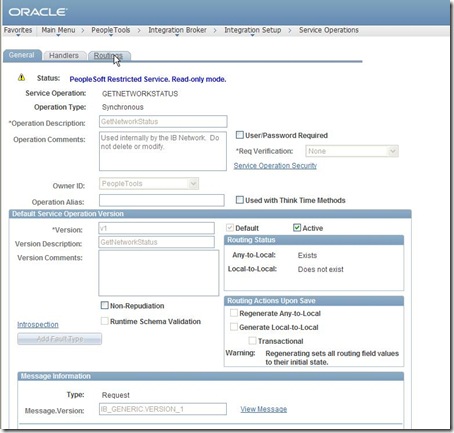Toggle Used with Think Time Methods
This screenshot has width=454, height=433.
239,200
